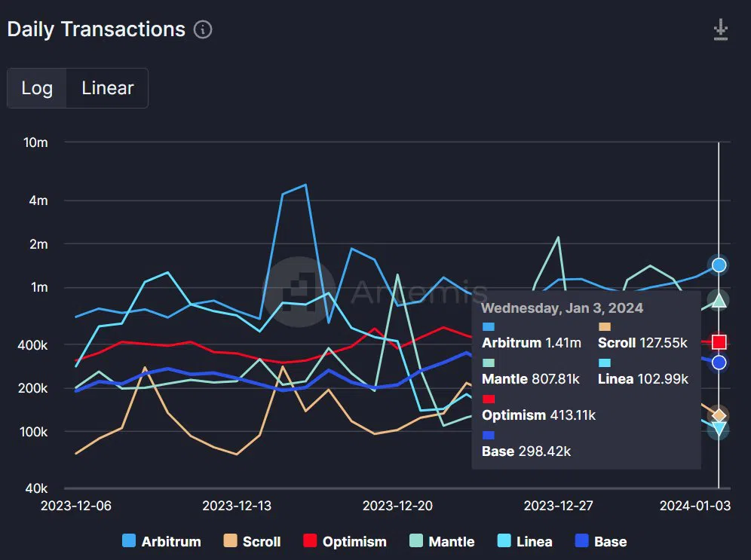This screenshot has height=560, width=751.
Task: Click the 2024-01-03 x-axis date label
Action: pyautogui.click(x=695, y=506)
